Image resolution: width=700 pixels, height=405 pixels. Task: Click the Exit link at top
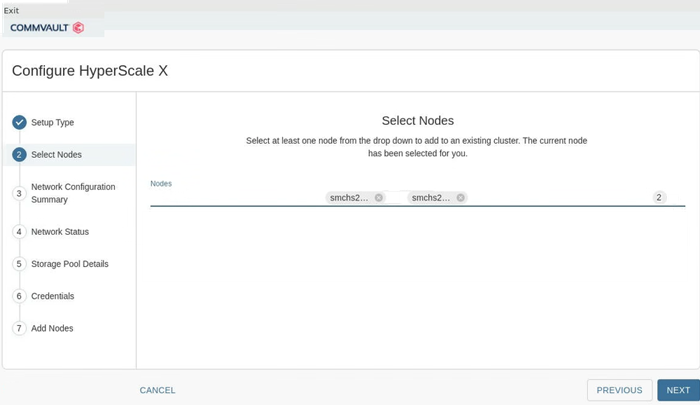click(x=11, y=10)
